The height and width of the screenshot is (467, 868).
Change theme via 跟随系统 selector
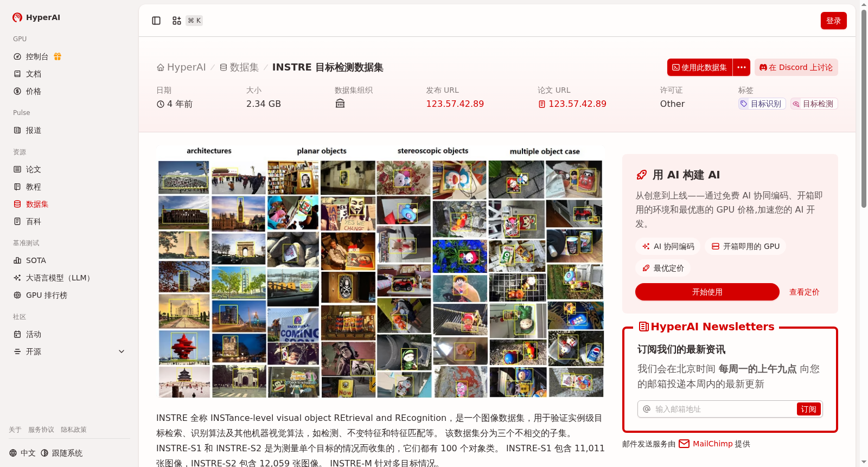[61, 453]
